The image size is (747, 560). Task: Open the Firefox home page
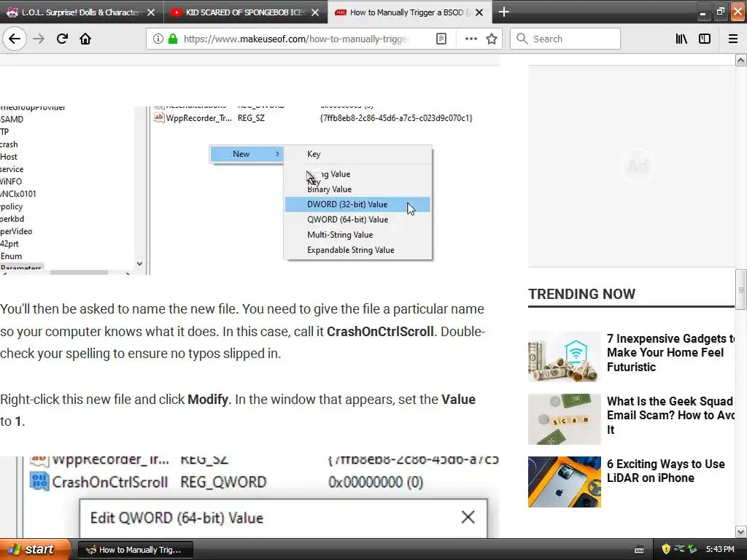[85, 39]
